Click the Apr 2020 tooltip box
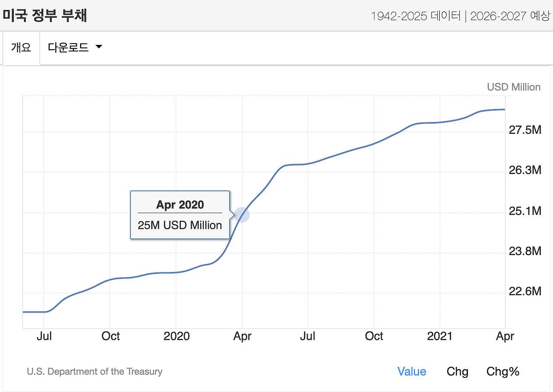 point(180,215)
